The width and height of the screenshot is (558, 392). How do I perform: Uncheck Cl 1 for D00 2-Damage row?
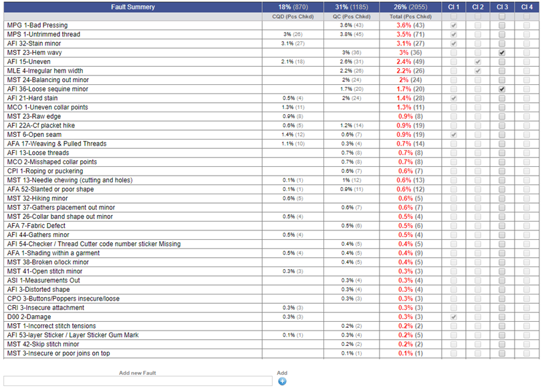tap(454, 317)
